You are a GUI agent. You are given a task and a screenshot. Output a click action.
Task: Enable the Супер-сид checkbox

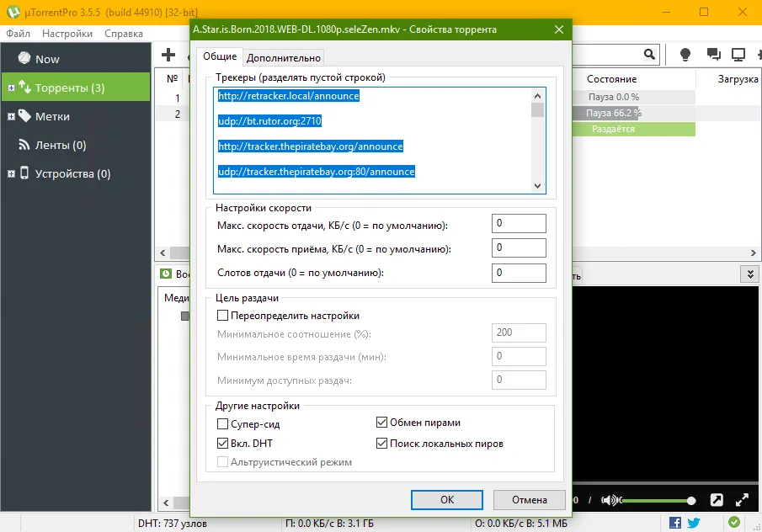[222, 423]
